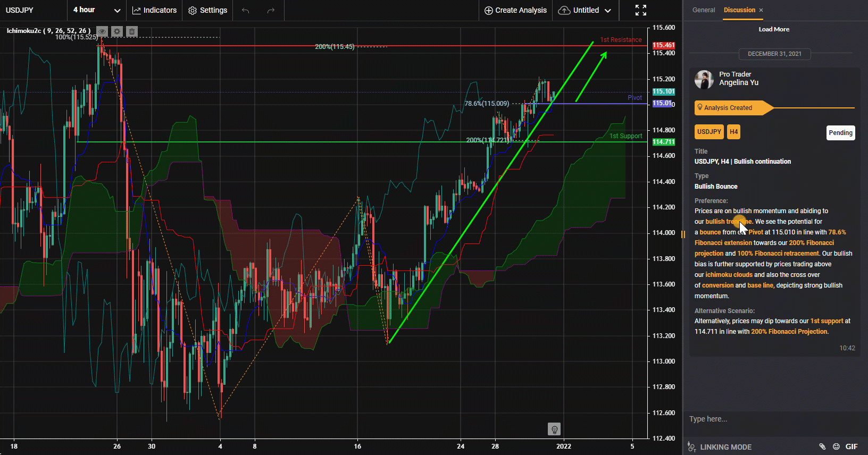Click the 'Pivot' line text

tap(635, 98)
